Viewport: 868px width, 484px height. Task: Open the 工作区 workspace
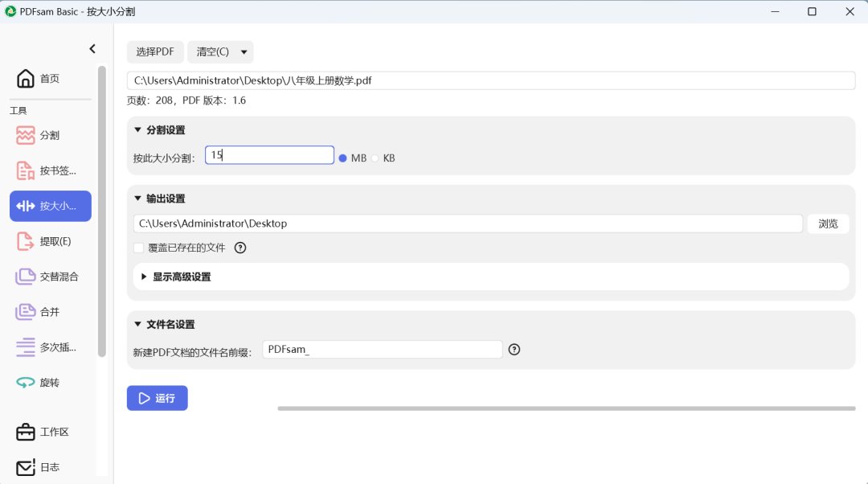[51, 432]
